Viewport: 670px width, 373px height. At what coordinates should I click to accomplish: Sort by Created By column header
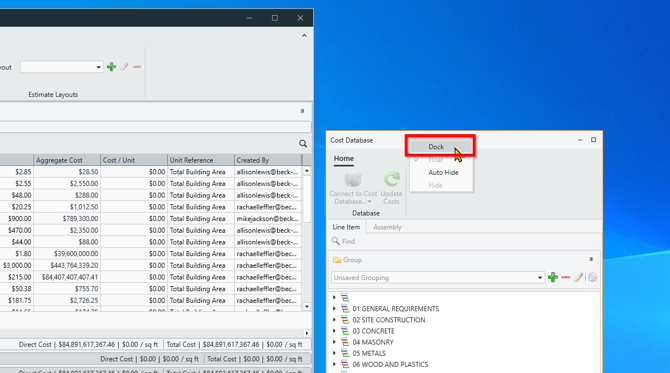[268, 160]
